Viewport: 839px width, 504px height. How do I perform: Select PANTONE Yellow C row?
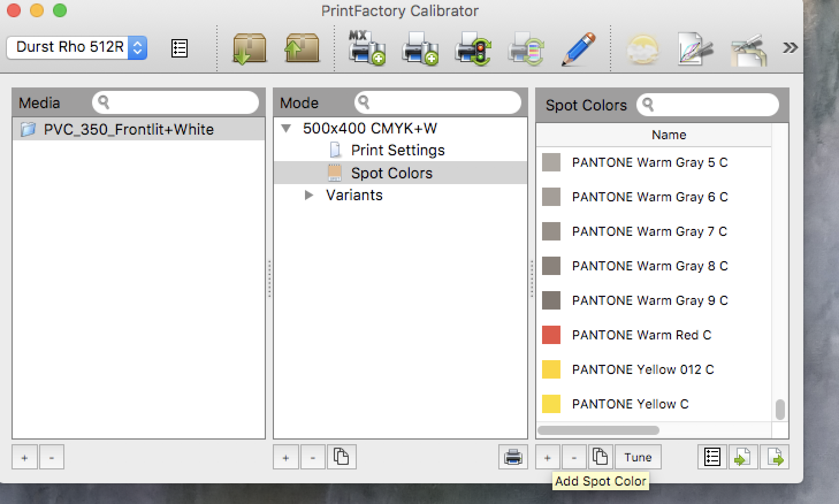[x=654, y=404]
